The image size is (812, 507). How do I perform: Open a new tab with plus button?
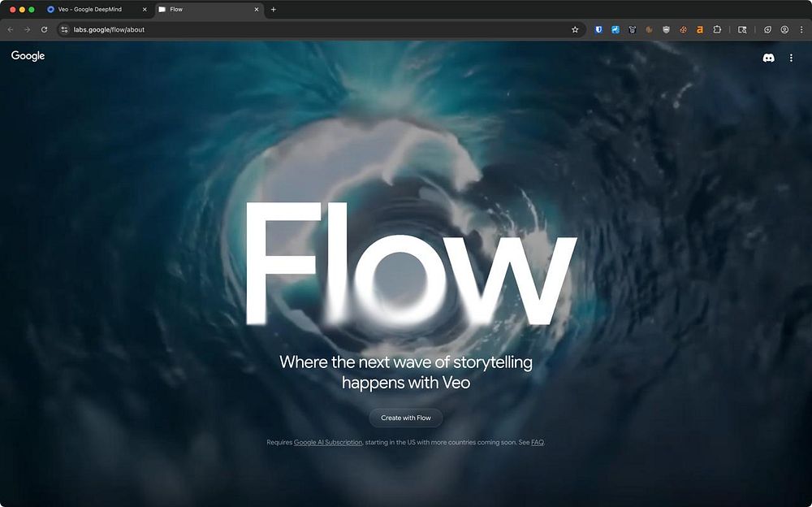coord(274,9)
